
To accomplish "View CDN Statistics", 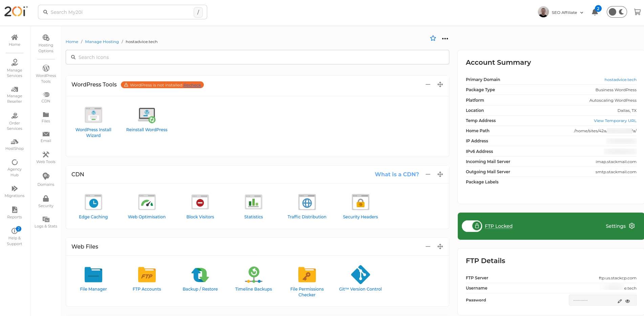I will [254, 202].
